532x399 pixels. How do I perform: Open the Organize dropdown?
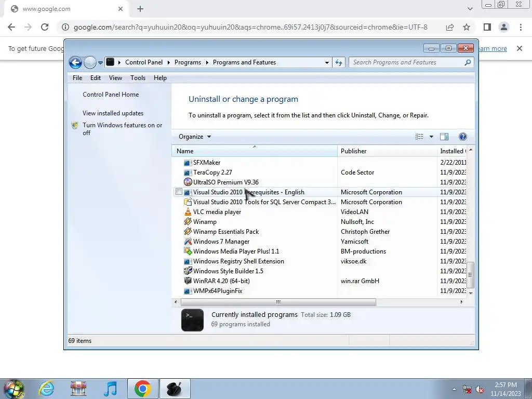click(x=195, y=137)
